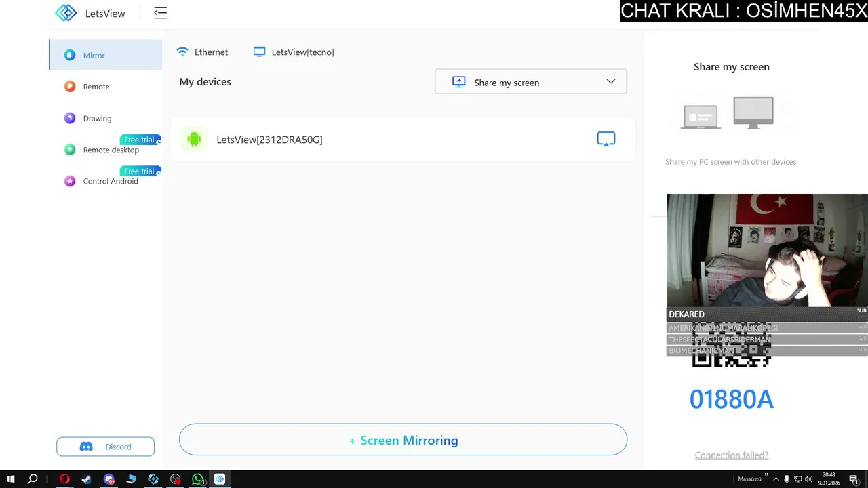Click the volume tray icon
Image resolution: width=868 pixels, height=488 pixels.
[x=808, y=479]
